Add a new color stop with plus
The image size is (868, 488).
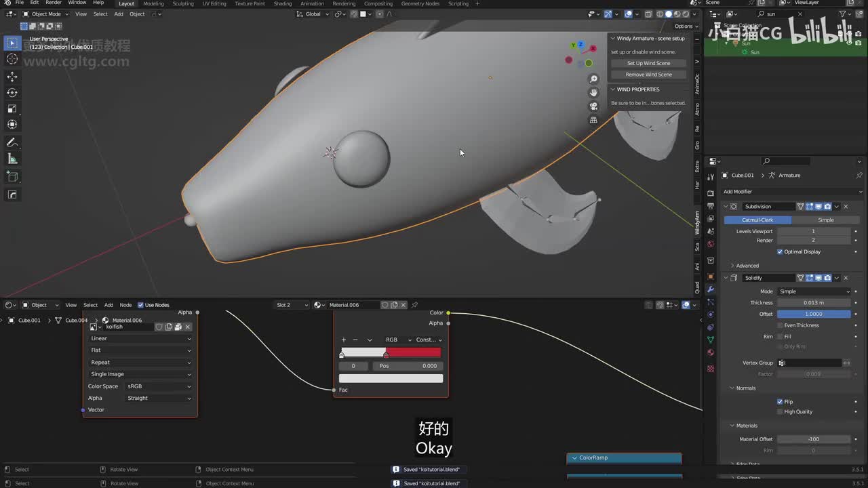click(x=344, y=340)
